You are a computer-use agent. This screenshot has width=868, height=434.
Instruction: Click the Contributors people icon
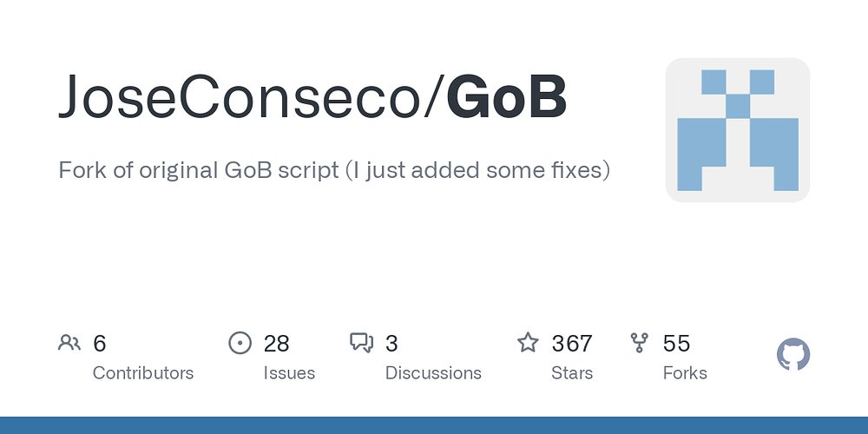point(69,343)
